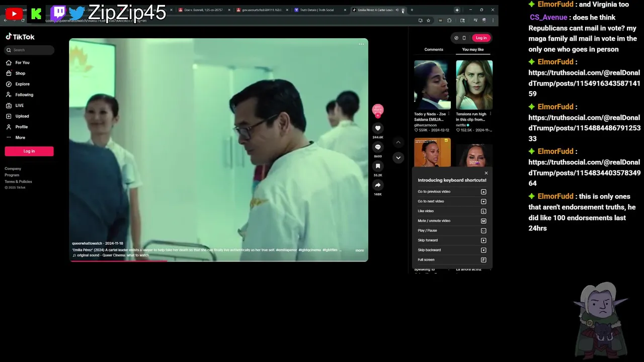This screenshot has height=362, width=644.
Task: Open Todo y Nada Zoe Saldana thumbnail
Action: pyautogui.click(x=432, y=84)
